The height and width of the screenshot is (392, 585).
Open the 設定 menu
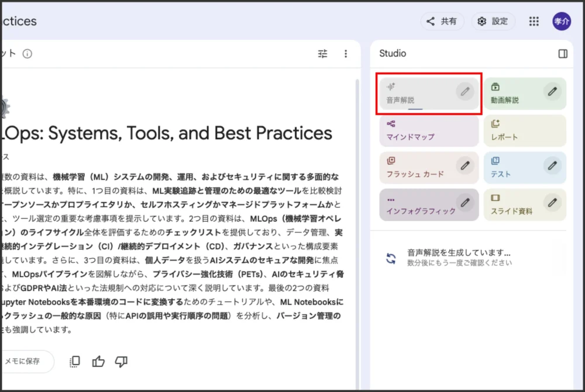(x=493, y=22)
